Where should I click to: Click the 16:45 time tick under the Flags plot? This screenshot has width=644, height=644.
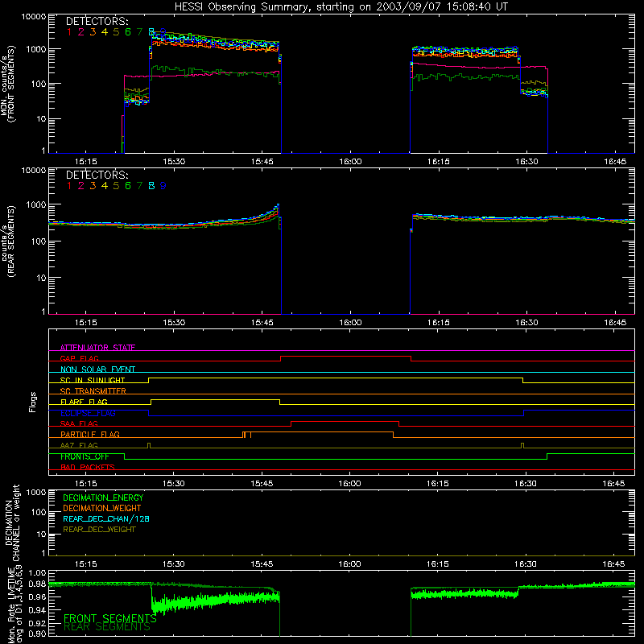pyautogui.click(x=613, y=484)
